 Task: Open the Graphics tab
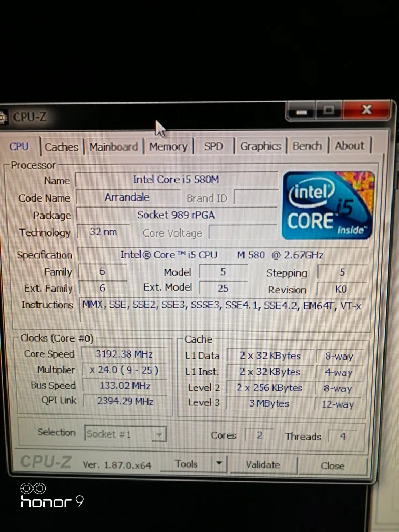(x=261, y=146)
